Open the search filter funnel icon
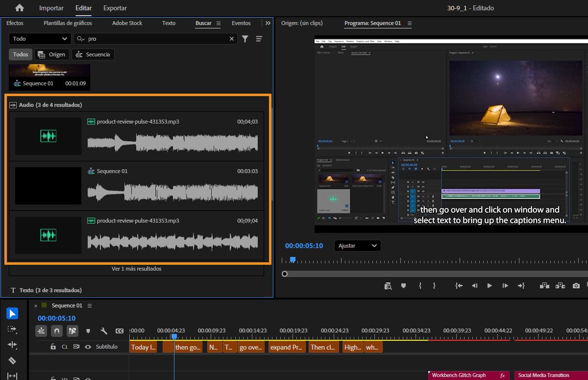This screenshot has height=380, width=588. pos(245,39)
